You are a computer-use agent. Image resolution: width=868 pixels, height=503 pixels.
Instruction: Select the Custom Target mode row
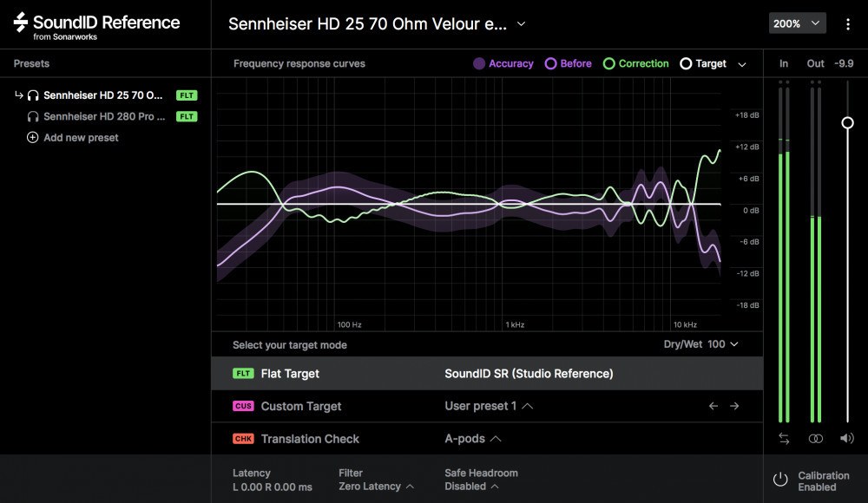(x=487, y=406)
